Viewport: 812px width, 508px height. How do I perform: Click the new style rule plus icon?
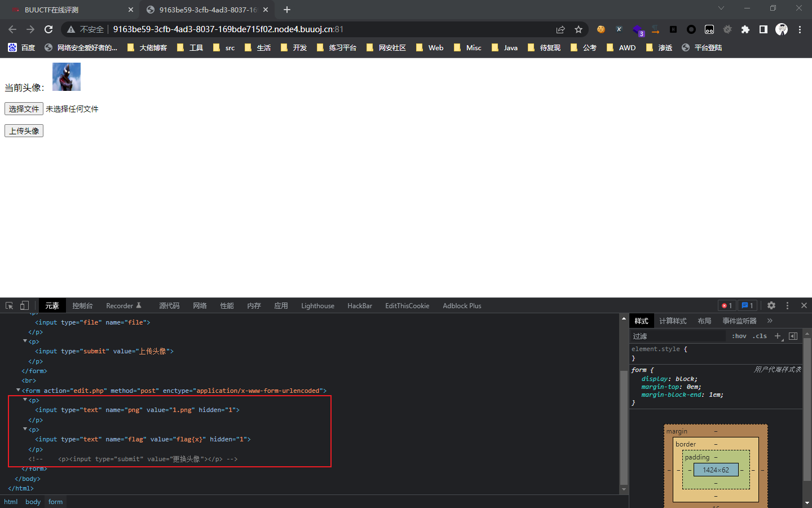tap(778, 336)
